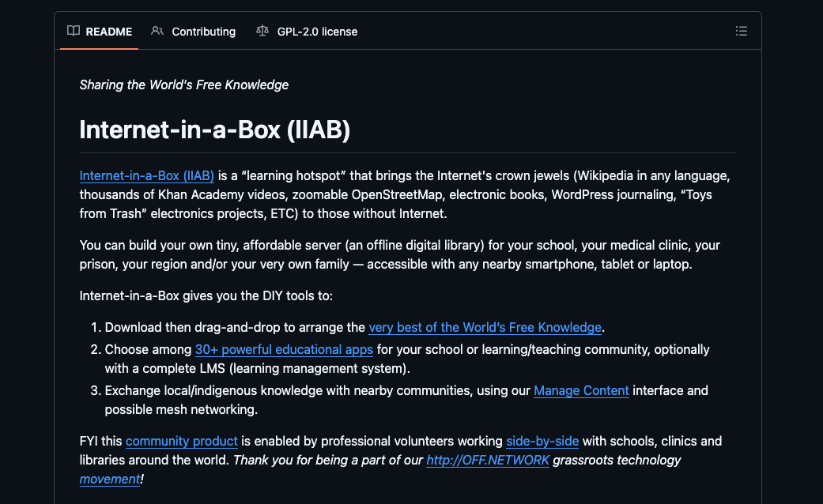Go to the http://OFF.NETWORK link
Viewport: 823px width, 504px height.
click(x=488, y=460)
